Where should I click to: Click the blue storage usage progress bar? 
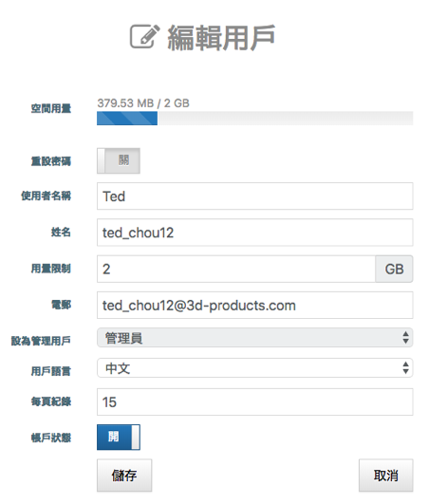pyautogui.click(x=127, y=119)
